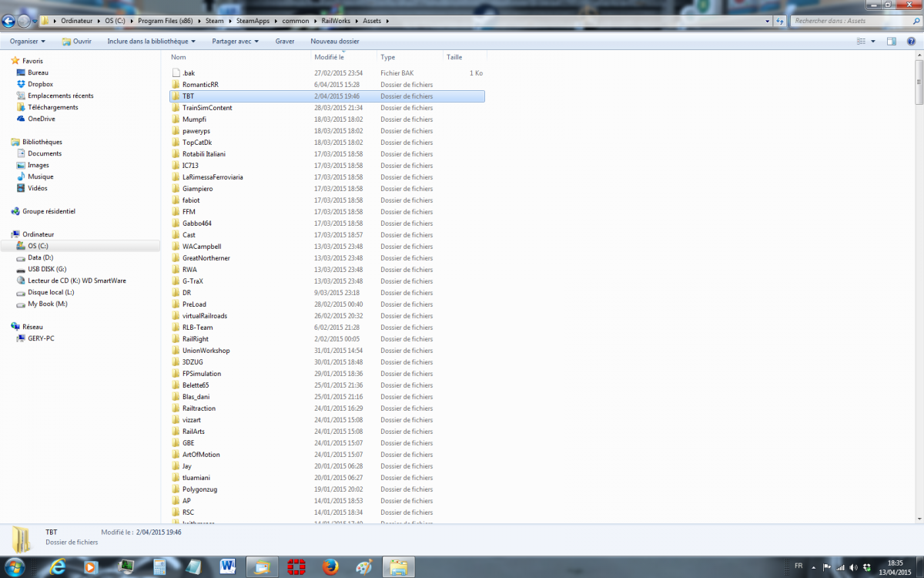Click the Vidéos library icon
Image resolution: width=924 pixels, height=578 pixels.
click(22, 188)
